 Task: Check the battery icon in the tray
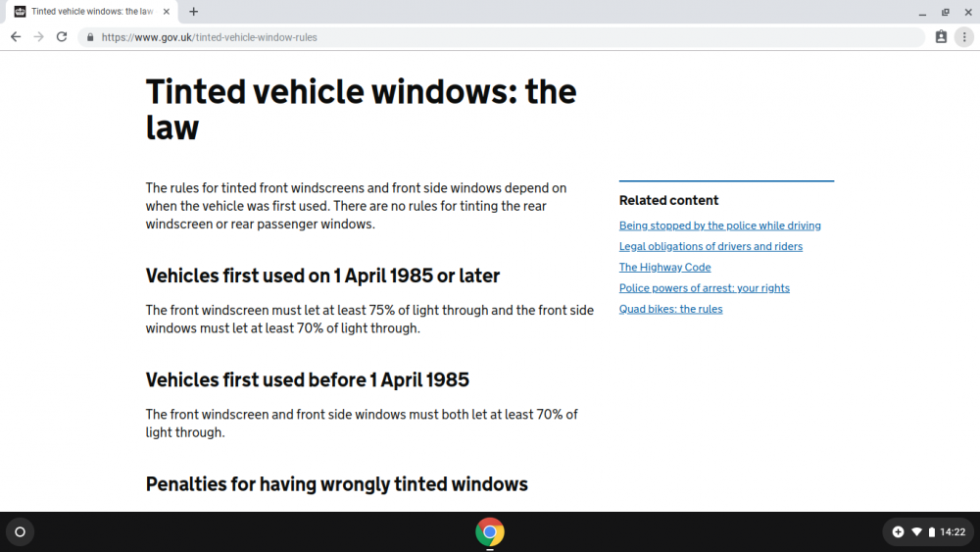point(931,532)
